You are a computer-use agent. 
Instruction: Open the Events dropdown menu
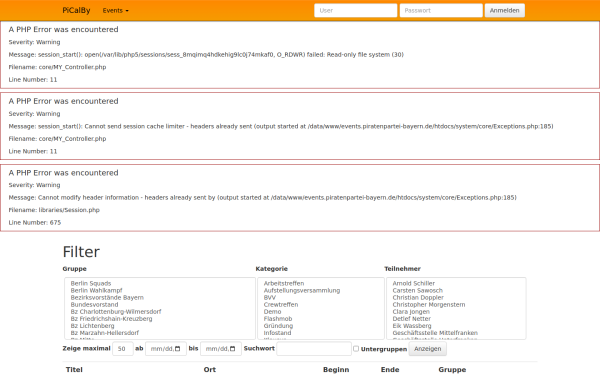(116, 10)
